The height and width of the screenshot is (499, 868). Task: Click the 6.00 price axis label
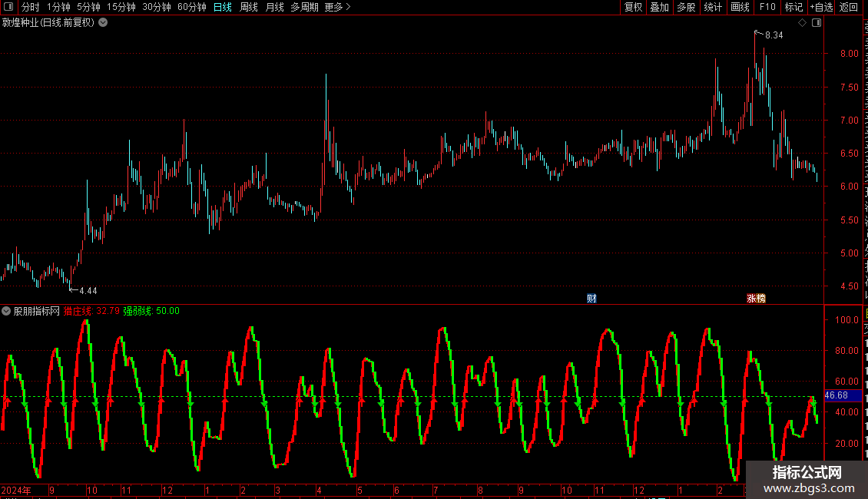click(x=849, y=187)
